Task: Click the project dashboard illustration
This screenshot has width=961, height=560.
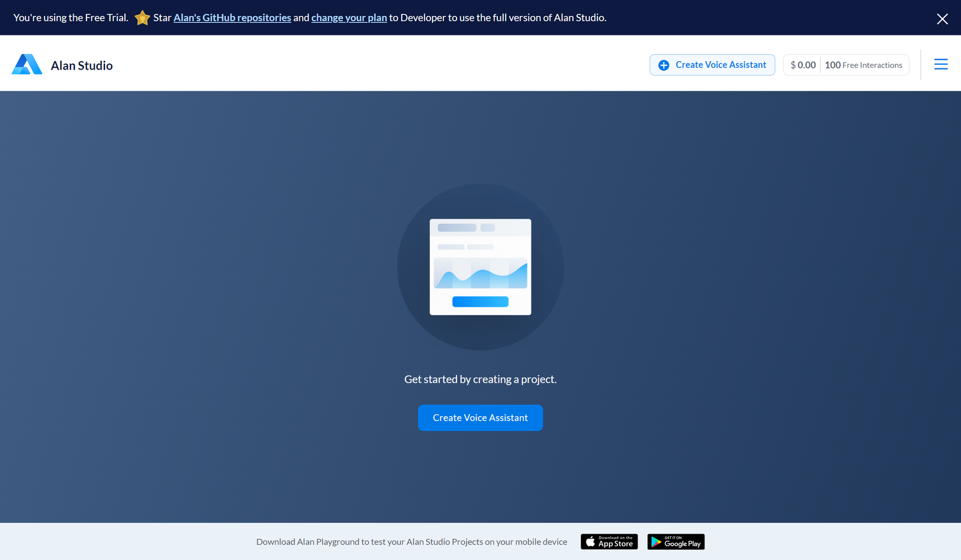Action: coord(480,266)
